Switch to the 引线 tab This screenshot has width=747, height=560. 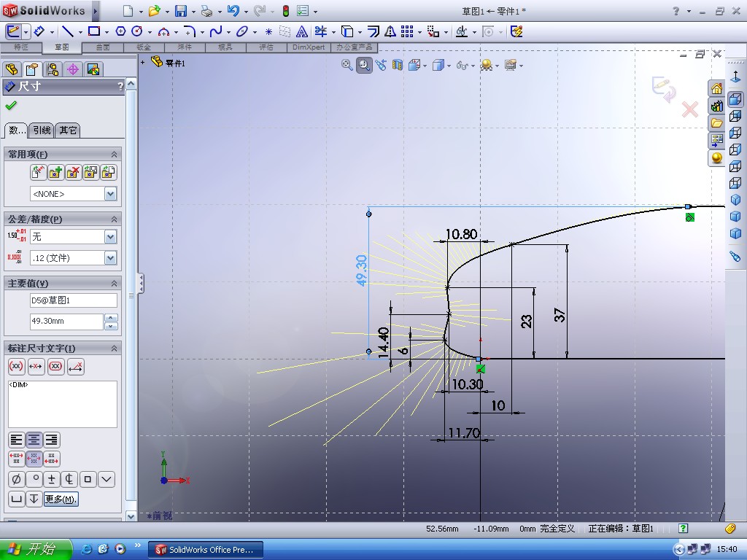coord(42,131)
